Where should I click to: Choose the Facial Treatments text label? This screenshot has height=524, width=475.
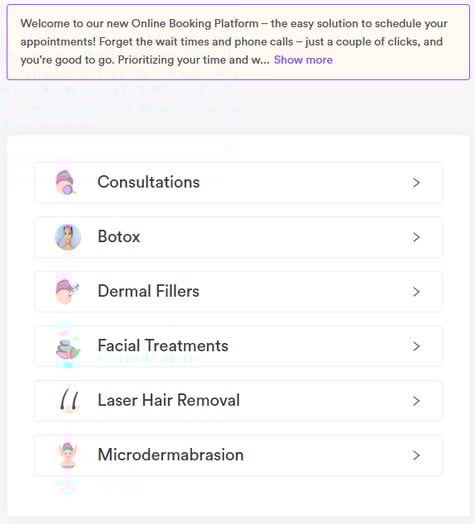pos(163,346)
